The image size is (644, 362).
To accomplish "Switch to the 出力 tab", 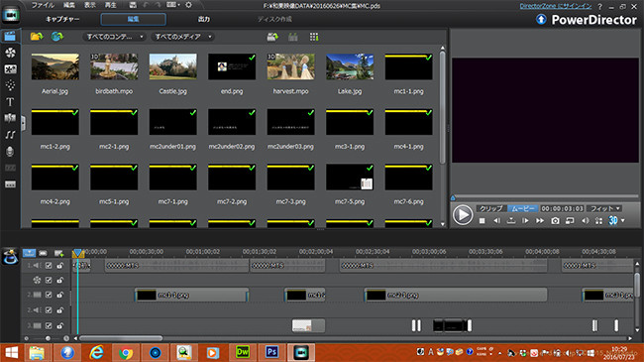I will click(204, 19).
